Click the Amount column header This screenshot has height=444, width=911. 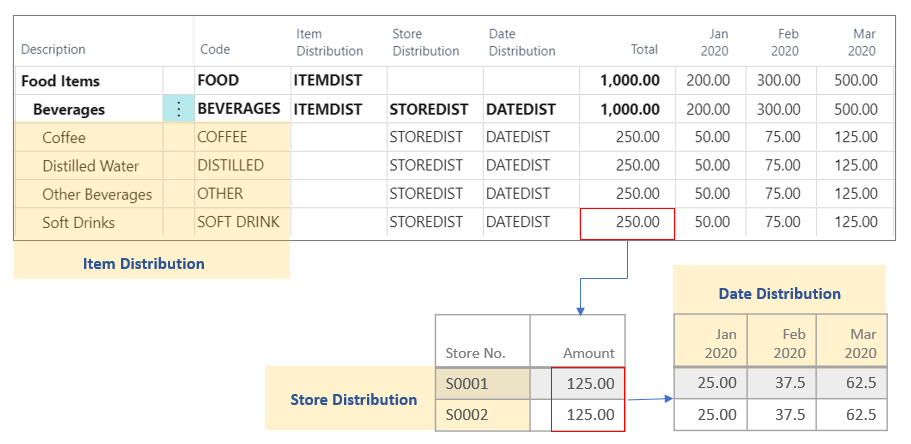tap(588, 352)
